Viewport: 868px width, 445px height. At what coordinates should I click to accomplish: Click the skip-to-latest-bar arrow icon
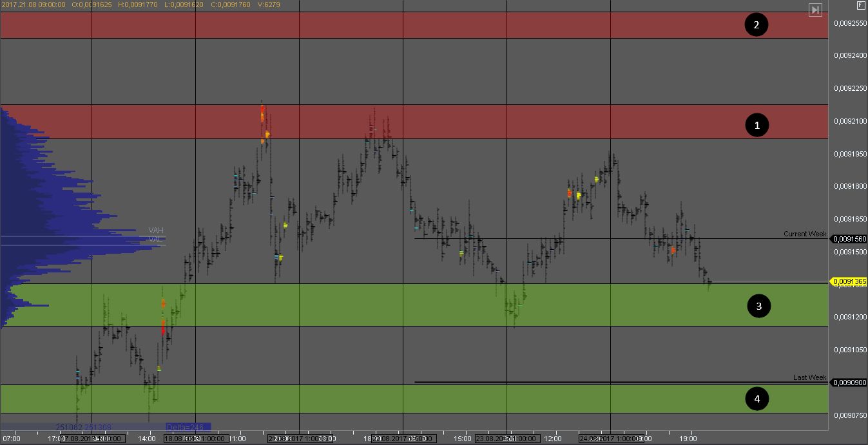tap(815, 10)
